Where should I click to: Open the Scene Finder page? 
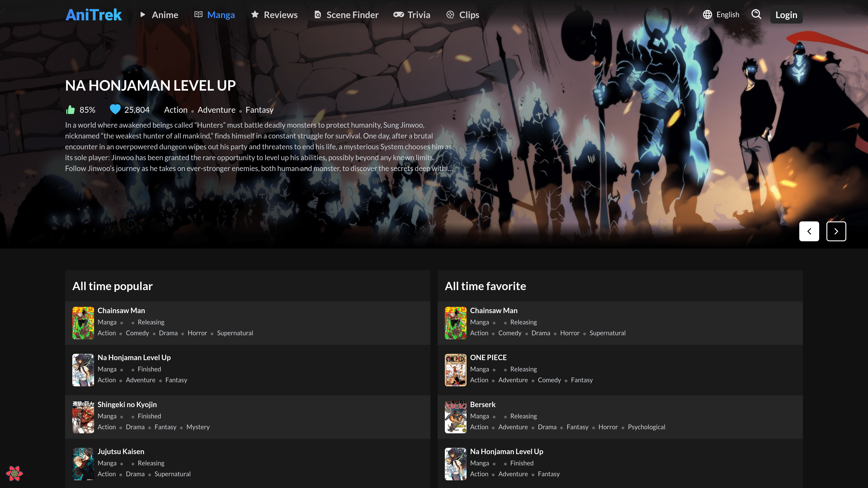click(352, 15)
